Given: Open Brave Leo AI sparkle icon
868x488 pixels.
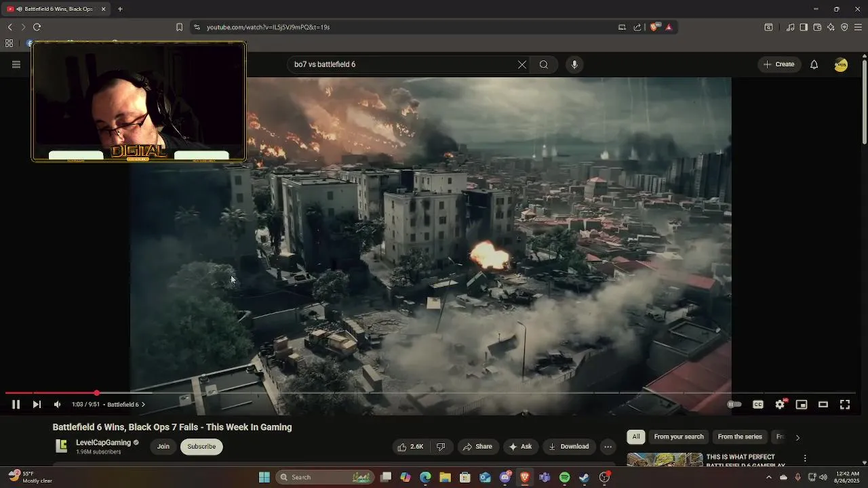Looking at the screenshot, I should [831, 27].
